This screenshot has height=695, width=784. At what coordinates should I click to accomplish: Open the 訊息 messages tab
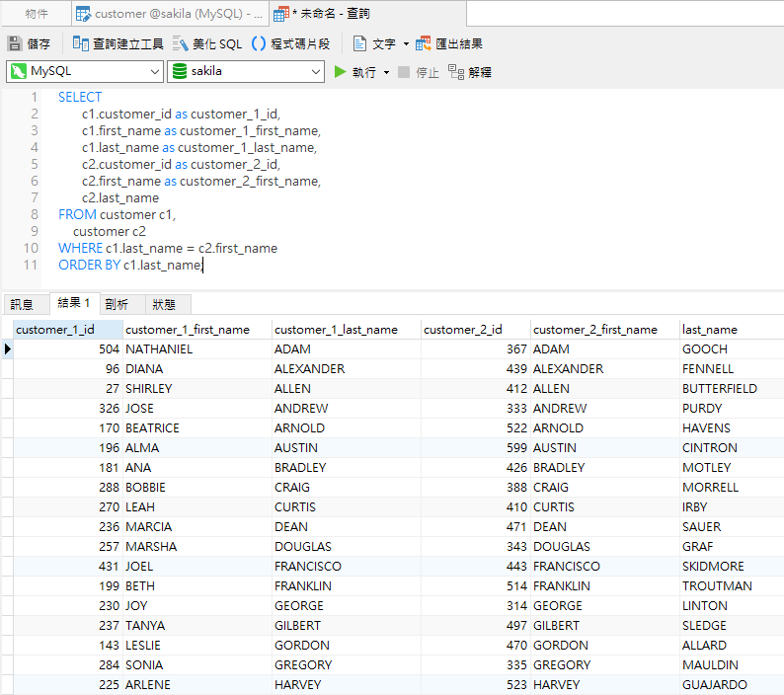[22, 305]
